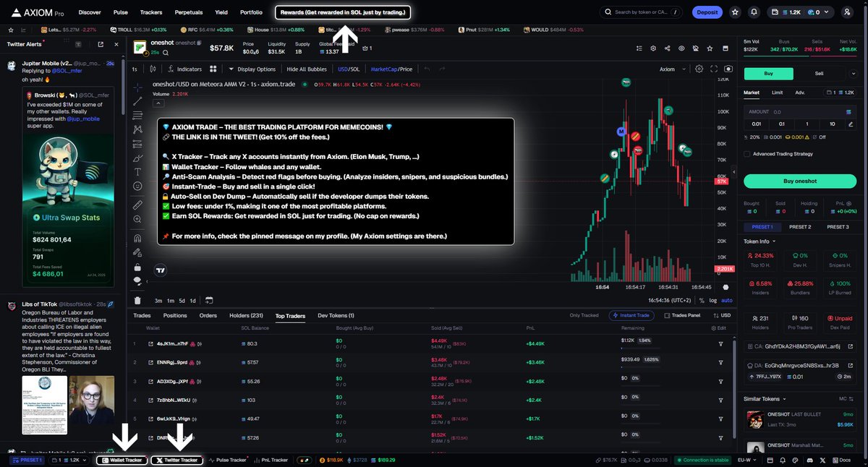Click Hide All Bubbles
The width and height of the screenshot is (868, 467).
[307, 69]
